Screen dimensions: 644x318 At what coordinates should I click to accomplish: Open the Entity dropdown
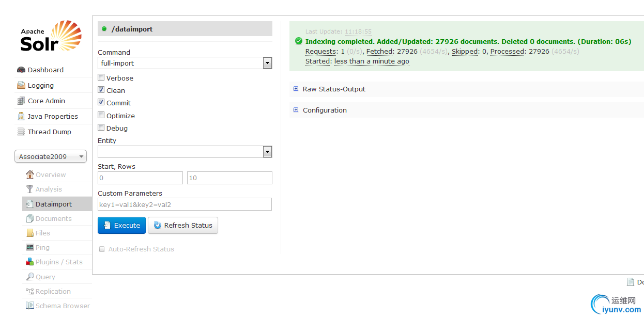point(185,151)
